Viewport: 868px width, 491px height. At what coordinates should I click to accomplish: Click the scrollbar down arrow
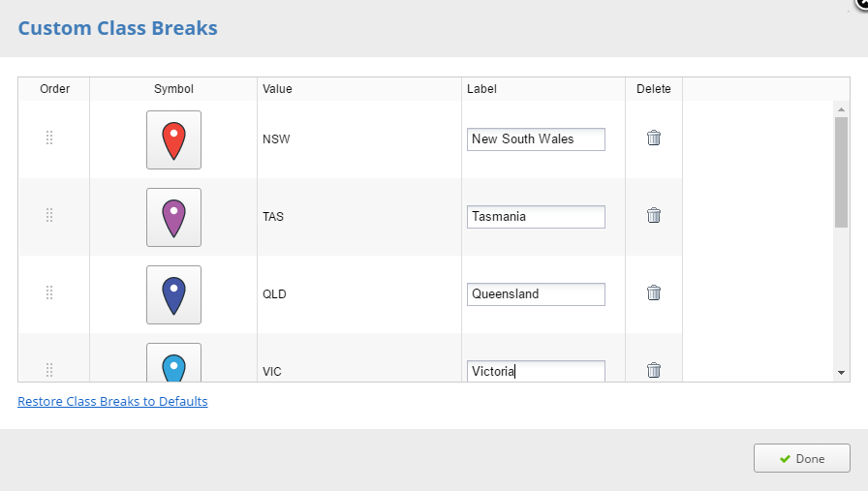[842, 373]
